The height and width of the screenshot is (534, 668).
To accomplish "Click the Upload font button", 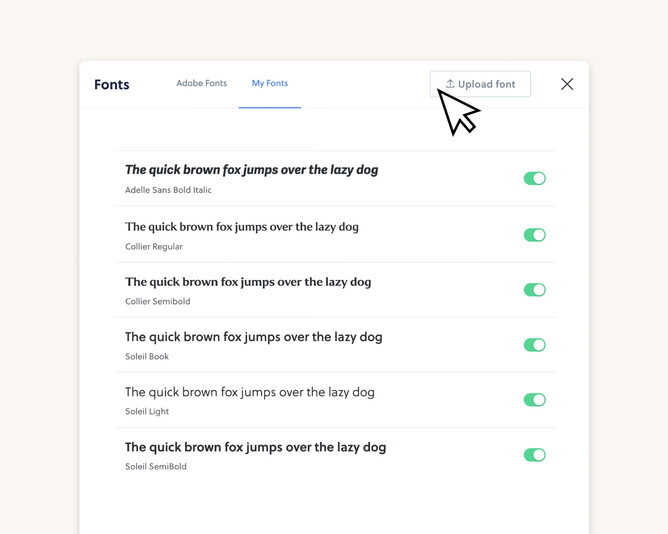I will pos(480,84).
